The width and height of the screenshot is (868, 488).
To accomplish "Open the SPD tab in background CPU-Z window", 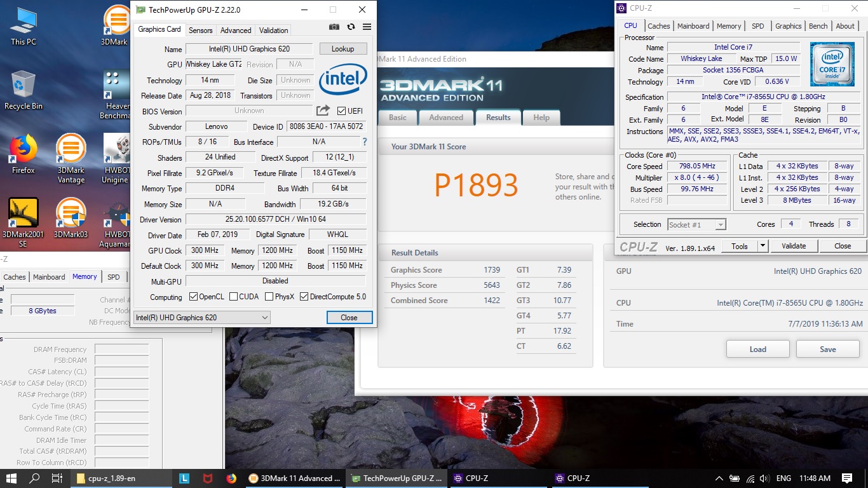I will [113, 277].
